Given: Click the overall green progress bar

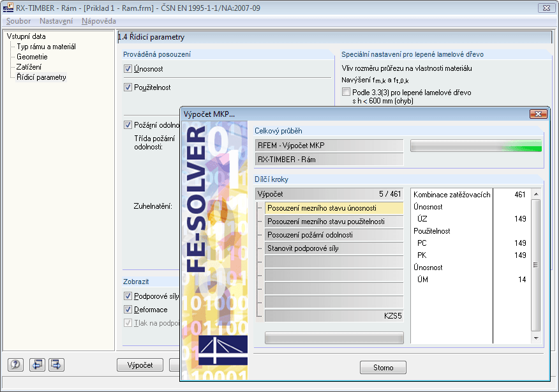Looking at the screenshot, I should [x=476, y=146].
